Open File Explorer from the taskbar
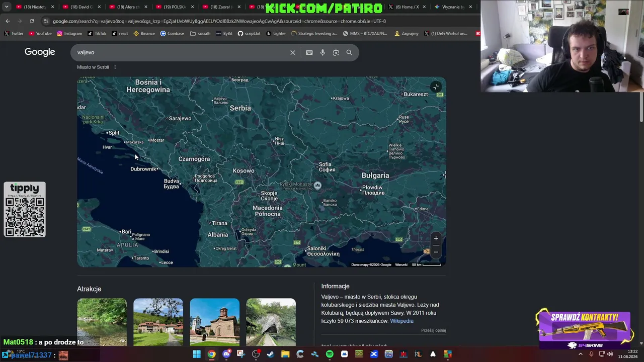Image resolution: width=644 pixels, height=362 pixels. coord(285,354)
